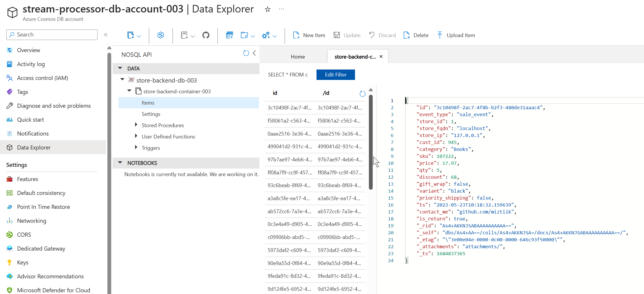Image resolution: width=644 pixels, height=294 pixels.
Task: Click the sidebar Search field
Action: tap(52, 35)
